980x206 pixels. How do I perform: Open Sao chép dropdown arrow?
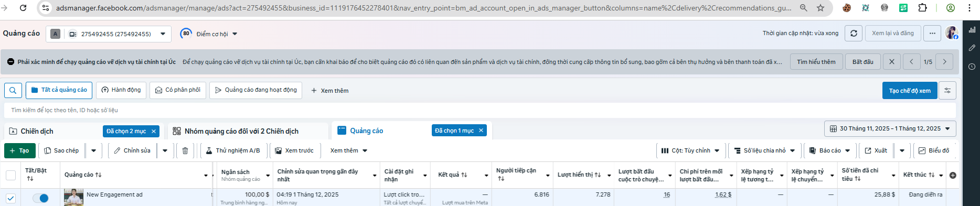click(x=93, y=150)
